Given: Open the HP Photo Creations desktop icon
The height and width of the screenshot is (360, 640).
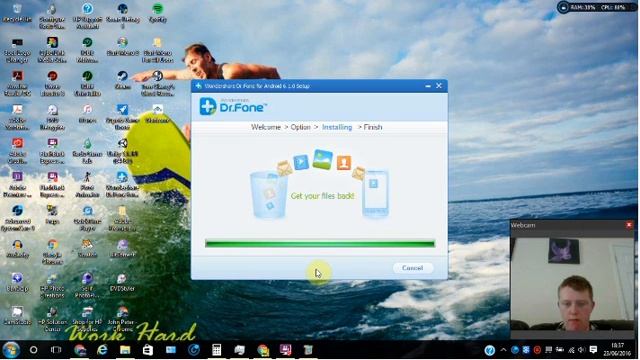Looking at the screenshot, I should pos(52,285).
